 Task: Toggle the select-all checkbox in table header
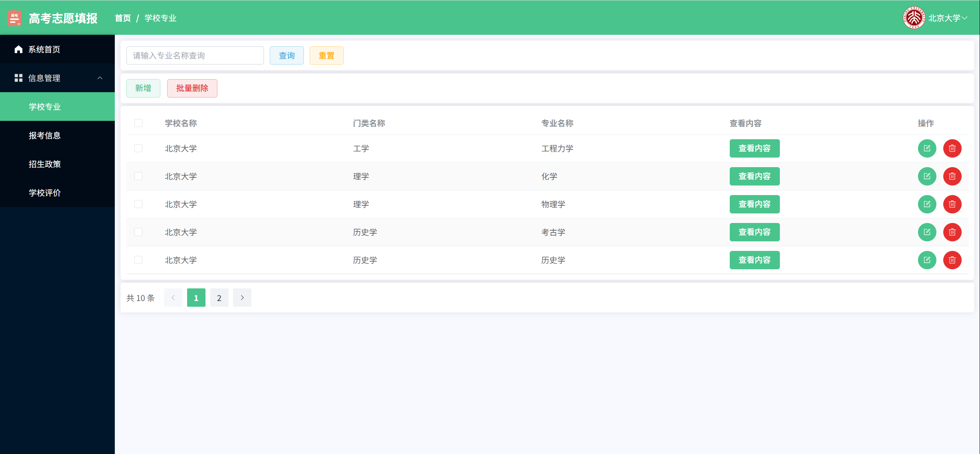138,123
